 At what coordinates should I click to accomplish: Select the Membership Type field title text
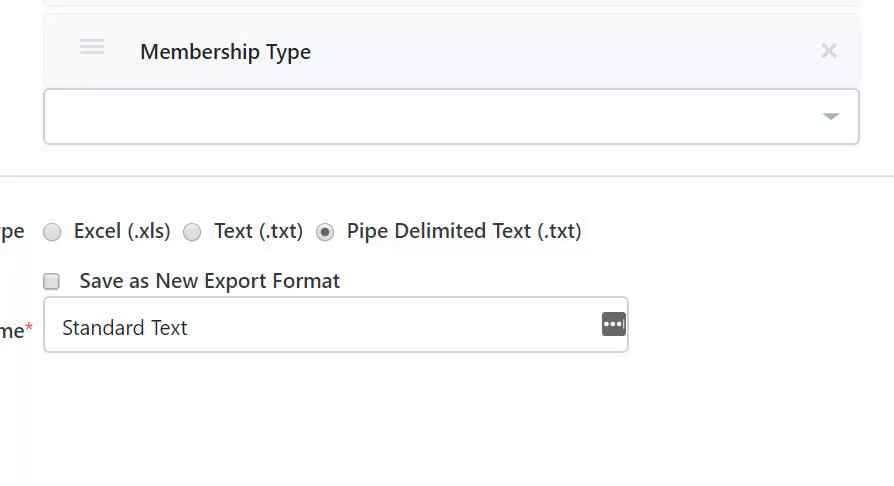pos(225,52)
